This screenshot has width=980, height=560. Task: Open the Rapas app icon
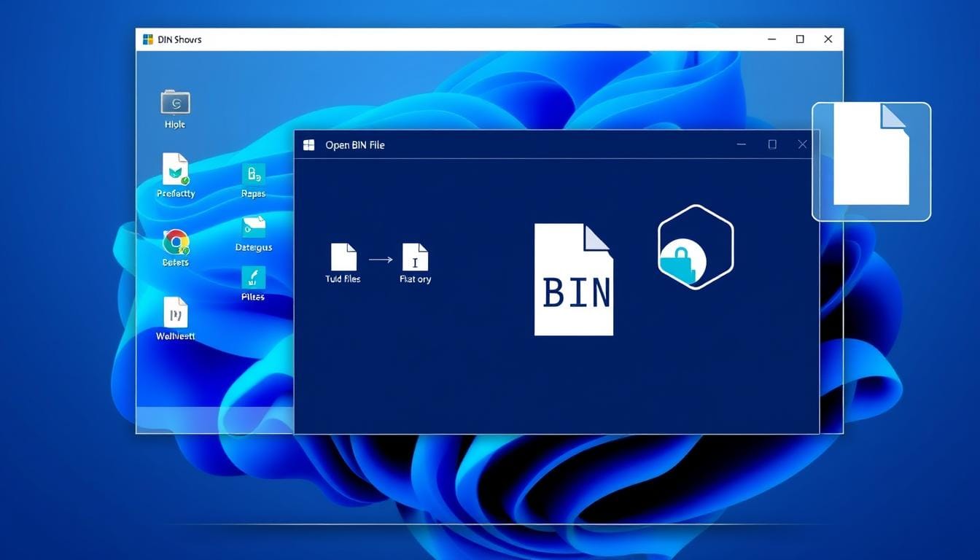(x=252, y=175)
